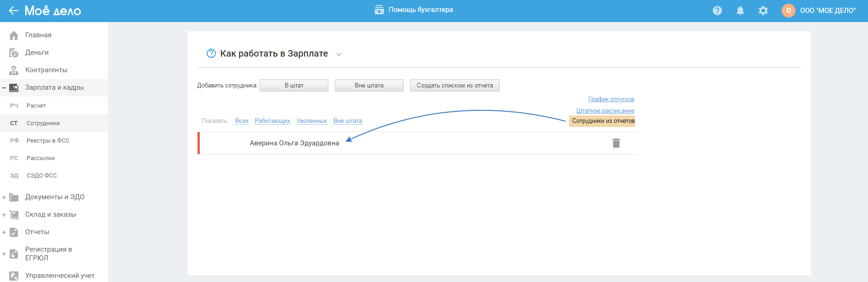Collapse the Зарплата и кадры section
Screen dimensions: 868x282
click(x=4, y=87)
